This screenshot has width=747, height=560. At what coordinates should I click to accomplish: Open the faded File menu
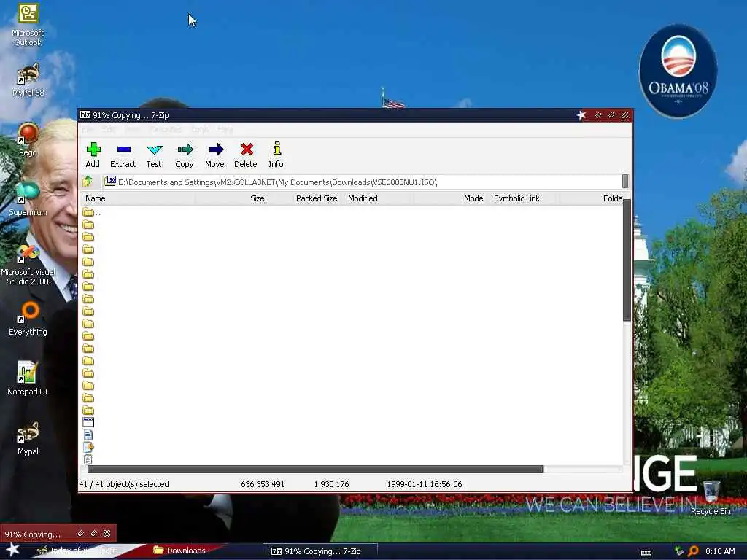tap(88, 129)
